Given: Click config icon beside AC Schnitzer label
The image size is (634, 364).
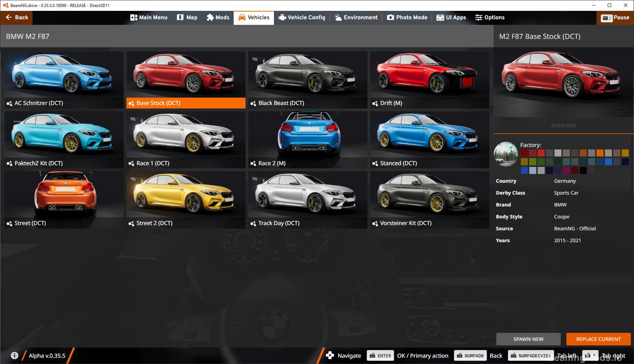Looking at the screenshot, I should 9,103.
